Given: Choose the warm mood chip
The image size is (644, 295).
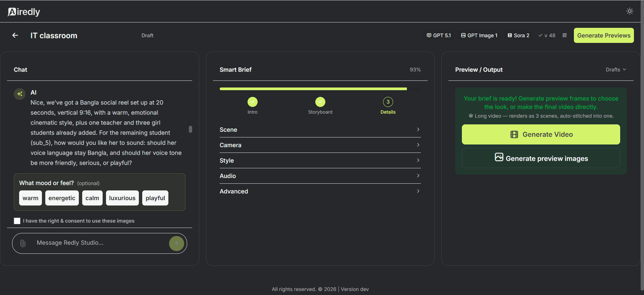Looking at the screenshot, I should [31, 198].
